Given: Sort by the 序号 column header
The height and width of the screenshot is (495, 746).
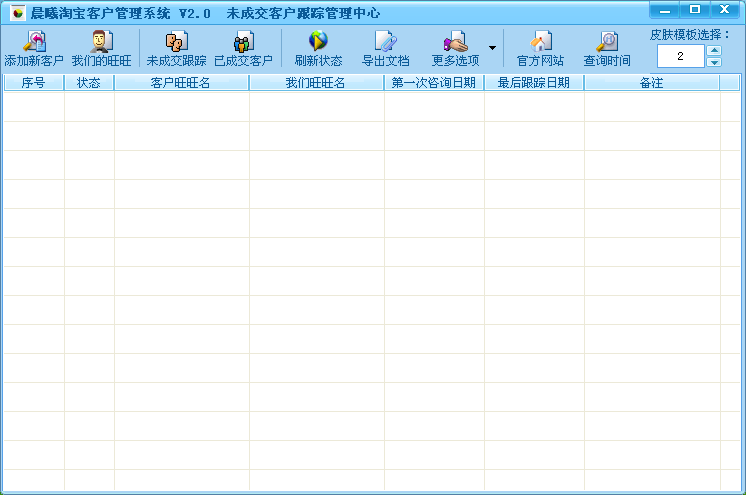Looking at the screenshot, I should tap(34, 83).
